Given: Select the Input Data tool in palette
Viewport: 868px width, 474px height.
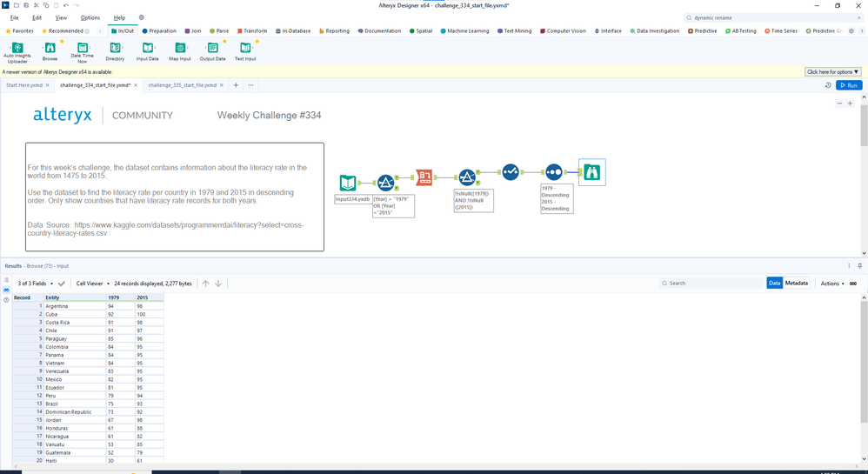Looking at the screenshot, I should tap(147, 51).
